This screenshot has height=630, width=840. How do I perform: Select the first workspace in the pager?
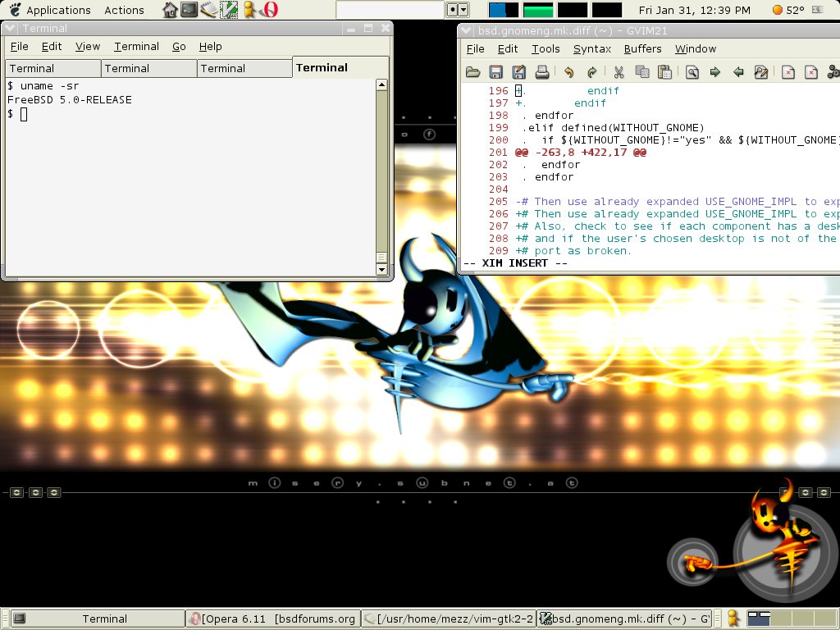pos(759,619)
